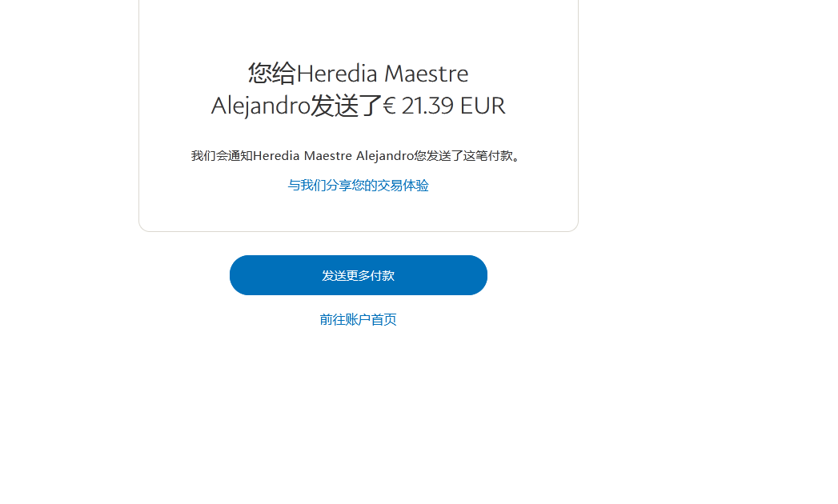Image resolution: width=838 pixels, height=504 pixels.
Task: Select the EUR currency code in heading
Action: (x=483, y=106)
